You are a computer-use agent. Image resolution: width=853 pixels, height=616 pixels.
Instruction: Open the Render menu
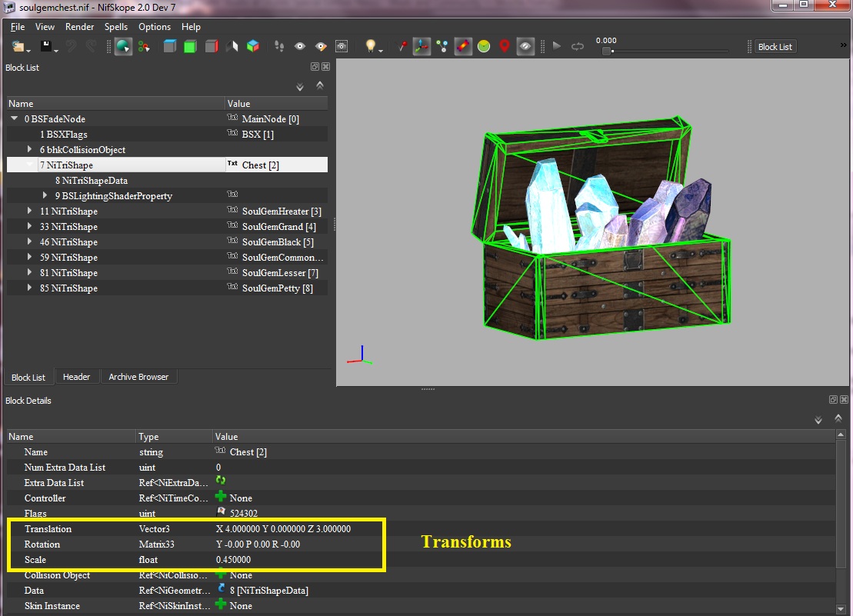click(79, 27)
